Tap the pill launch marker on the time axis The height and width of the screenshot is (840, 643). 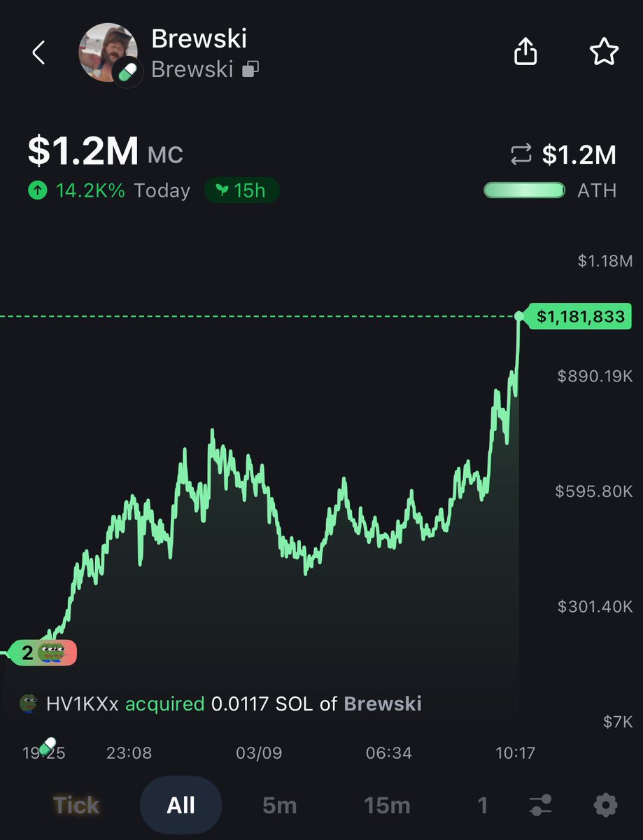[x=48, y=745]
